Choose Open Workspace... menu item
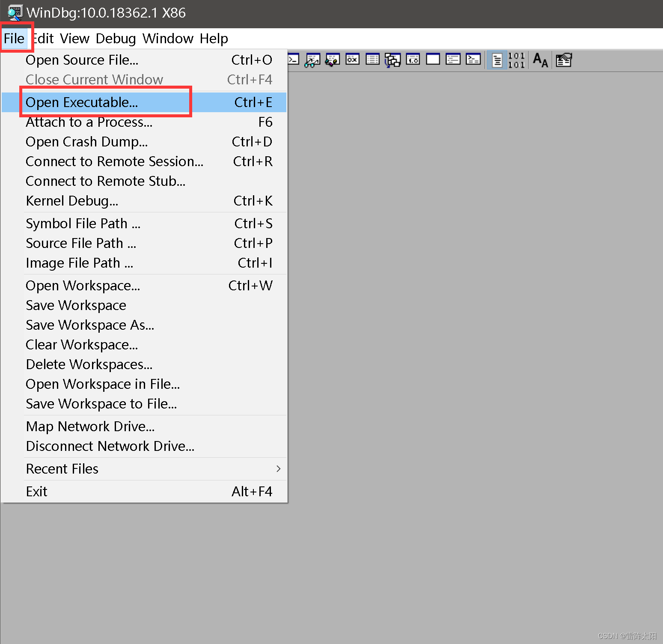The image size is (663, 644). [x=144, y=286]
